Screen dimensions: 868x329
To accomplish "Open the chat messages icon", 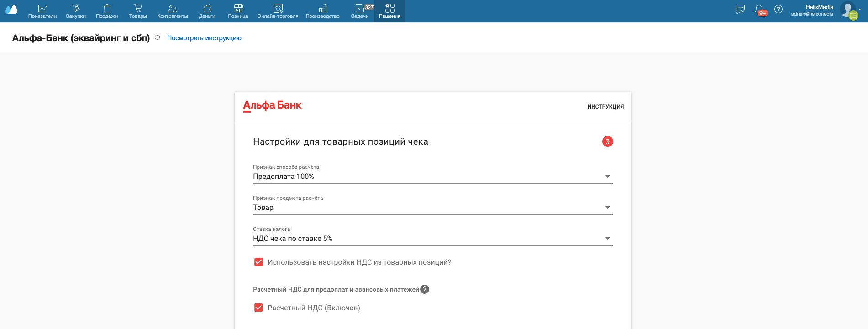I will pyautogui.click(x=740, y=10).
